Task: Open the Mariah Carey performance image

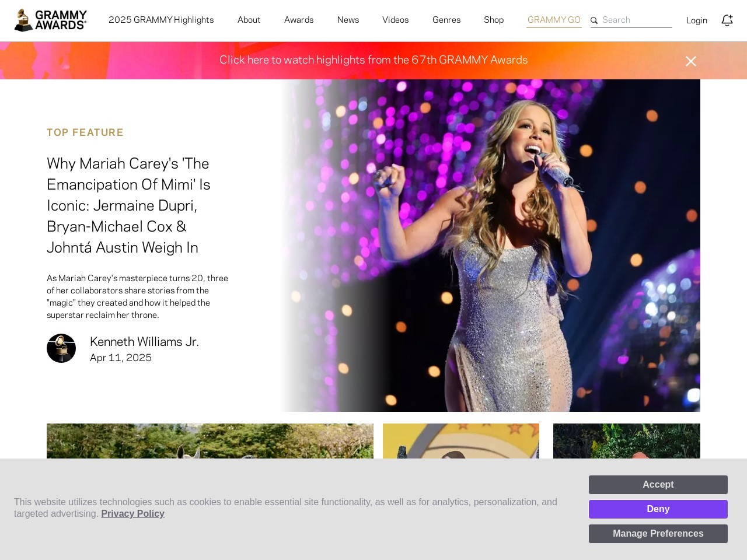Action: coord(490,246)
